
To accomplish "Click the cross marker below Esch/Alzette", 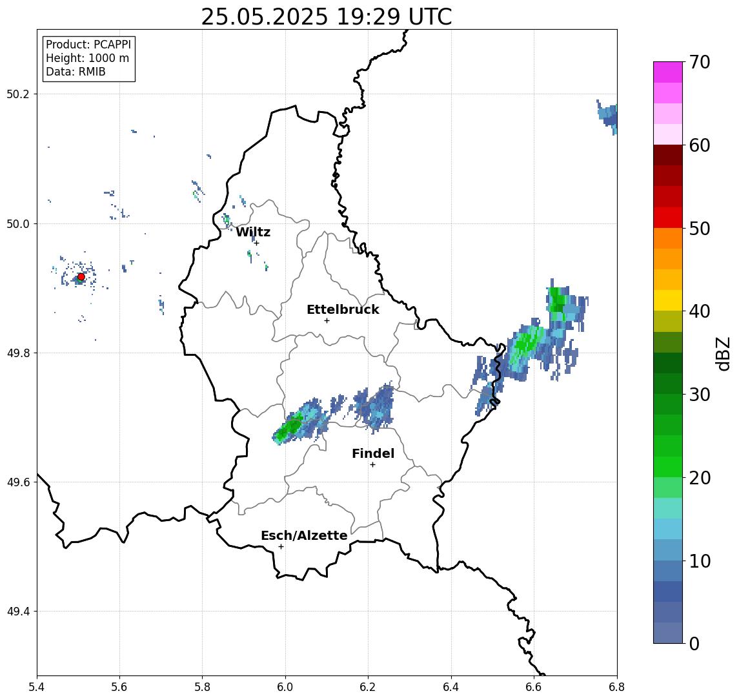I will click(281, 547).
